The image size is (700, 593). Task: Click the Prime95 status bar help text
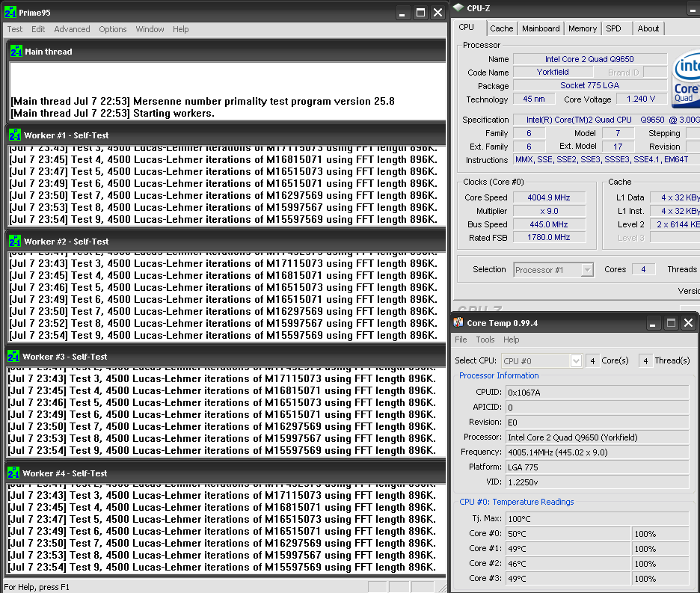pos(37,587)
